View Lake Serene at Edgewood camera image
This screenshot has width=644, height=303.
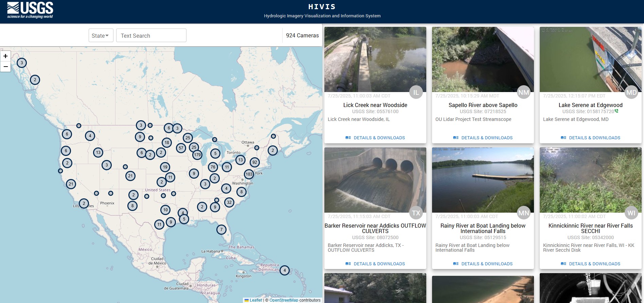coord(591,59)
